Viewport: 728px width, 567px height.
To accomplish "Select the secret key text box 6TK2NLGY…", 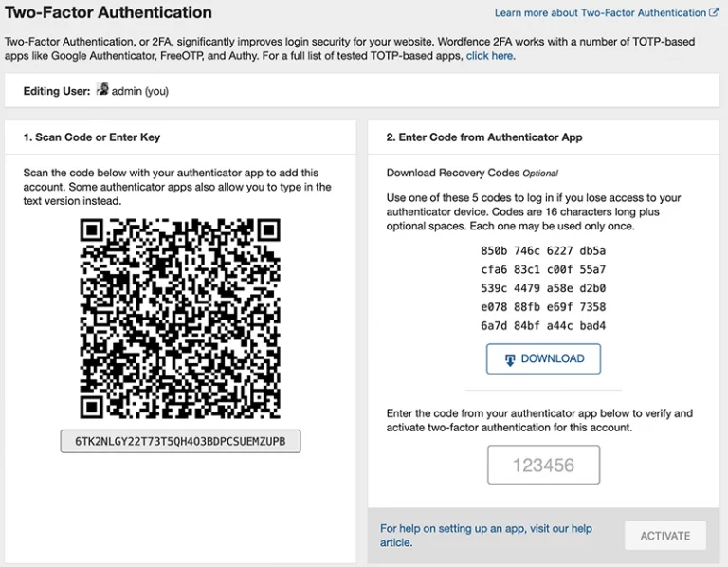I will point(180,441).
